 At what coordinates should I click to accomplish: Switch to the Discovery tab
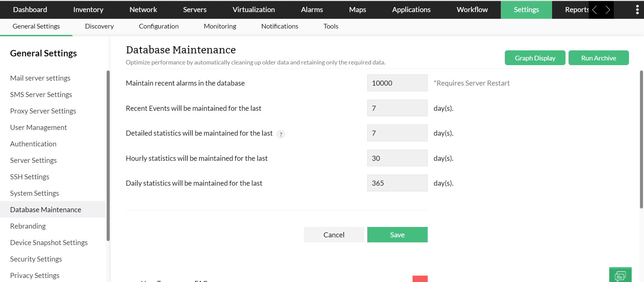coord(99,26)
